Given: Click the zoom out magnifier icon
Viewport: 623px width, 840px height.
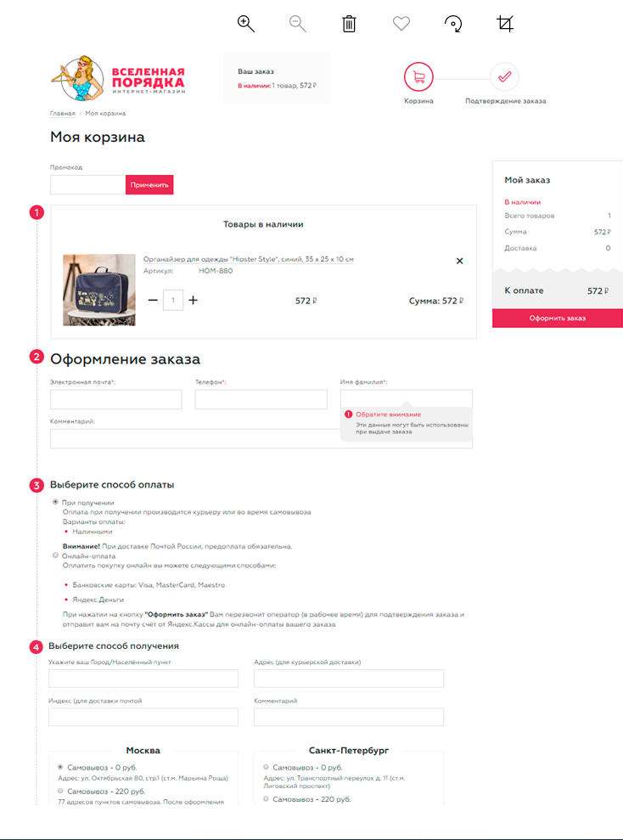Looking at the screenshot, I should 298,24.
